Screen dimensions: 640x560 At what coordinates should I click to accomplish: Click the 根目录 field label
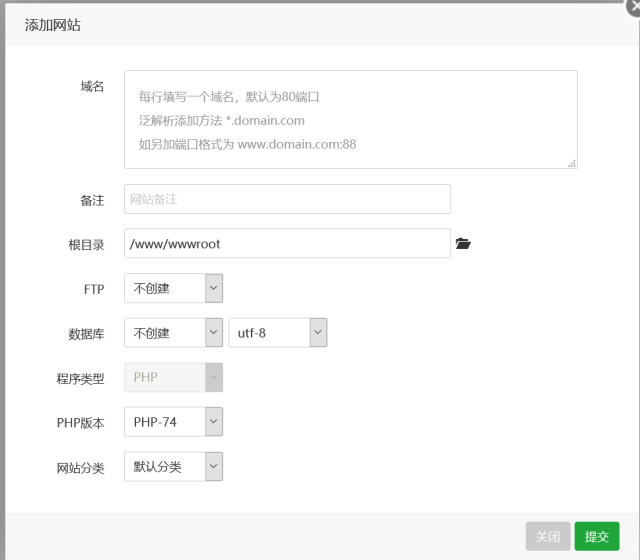click(87, 245)
